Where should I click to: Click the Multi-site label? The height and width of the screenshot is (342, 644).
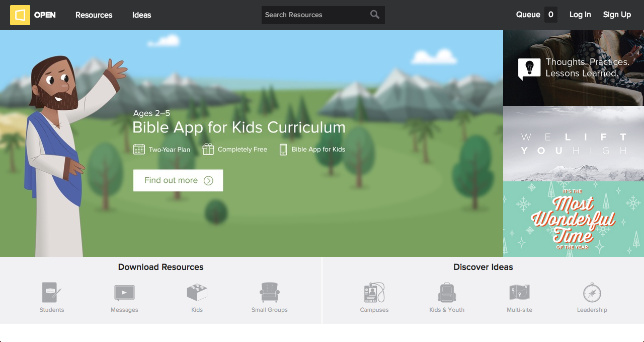[x=519, y=310]
